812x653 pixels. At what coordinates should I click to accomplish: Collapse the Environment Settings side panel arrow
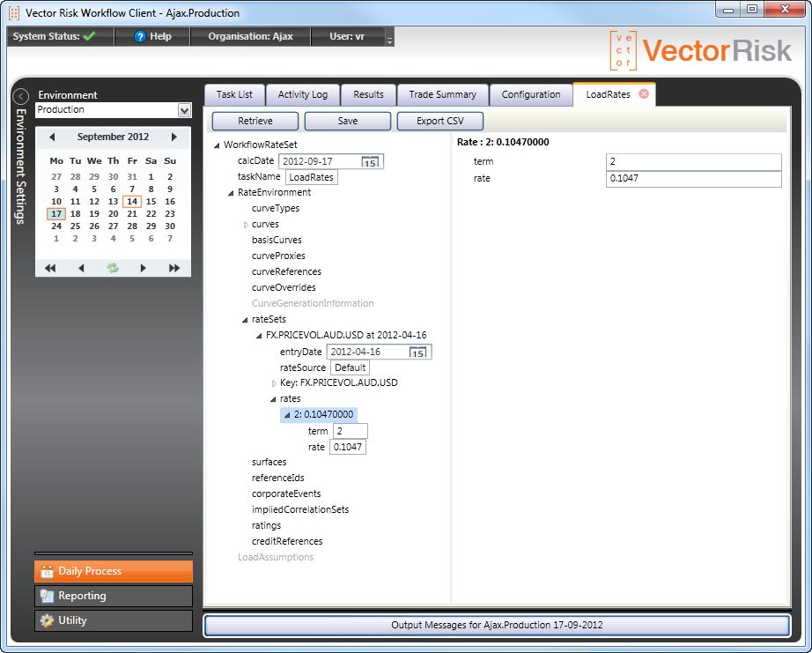click(x=21, y=96)
